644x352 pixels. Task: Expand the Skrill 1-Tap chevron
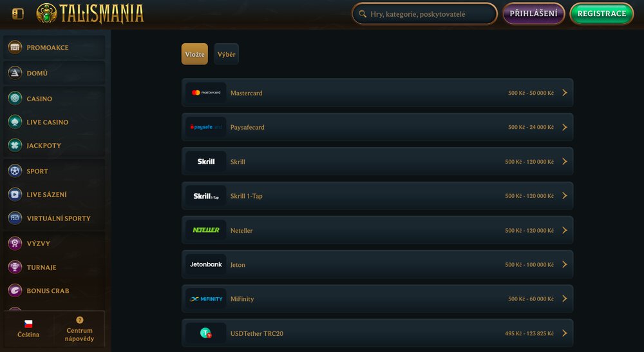pyautogui.click(x=565, y=196)
